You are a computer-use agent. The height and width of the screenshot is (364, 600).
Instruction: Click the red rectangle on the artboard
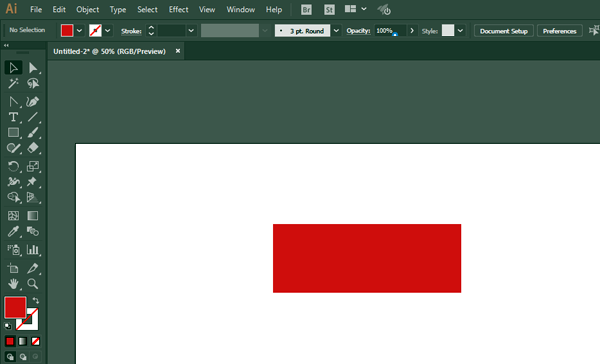coord(367,258)
